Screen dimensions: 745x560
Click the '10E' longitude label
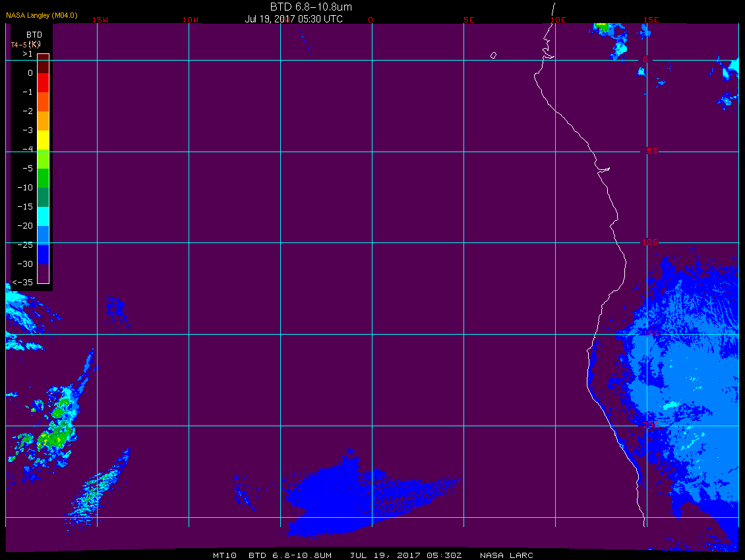(x=558, y=20)
